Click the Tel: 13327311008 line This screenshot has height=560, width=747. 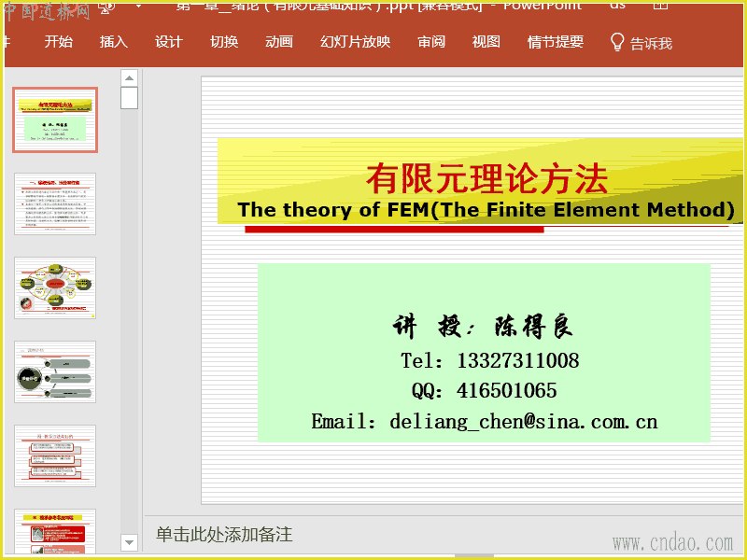(x=489, y=360)
